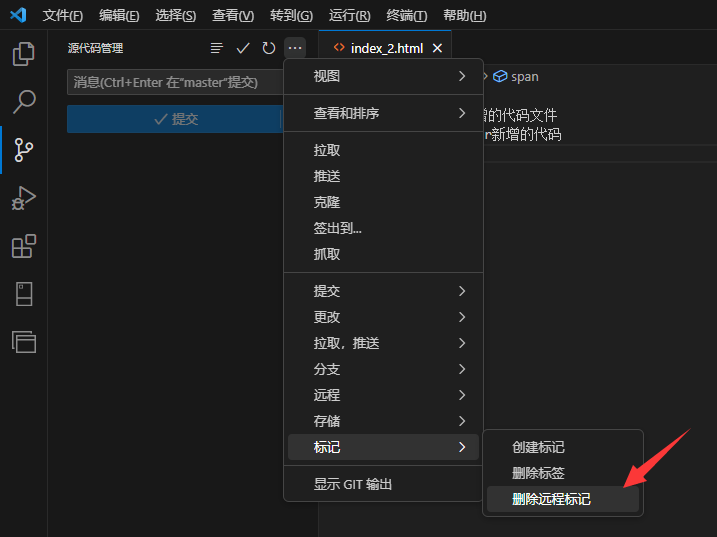This screenshot has height=537, width=717.
Task: Expand the 存储 submenu
Action: (x=383, y=421)
